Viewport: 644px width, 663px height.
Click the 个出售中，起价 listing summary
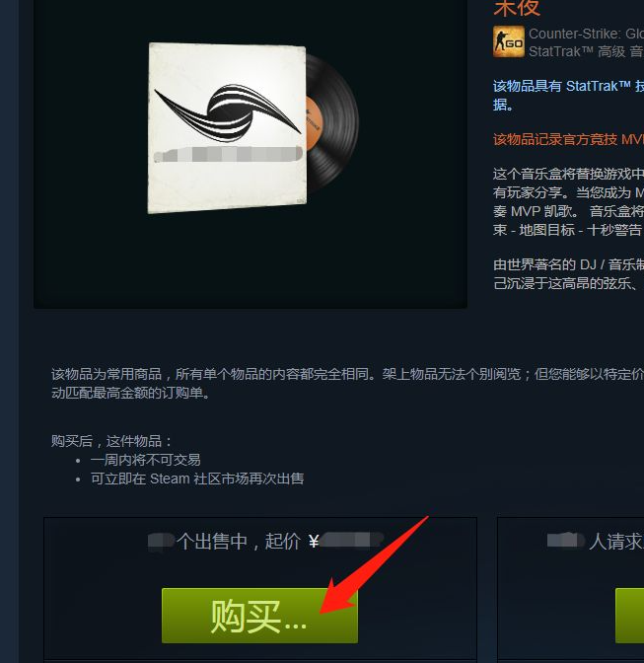pos(240,542)
